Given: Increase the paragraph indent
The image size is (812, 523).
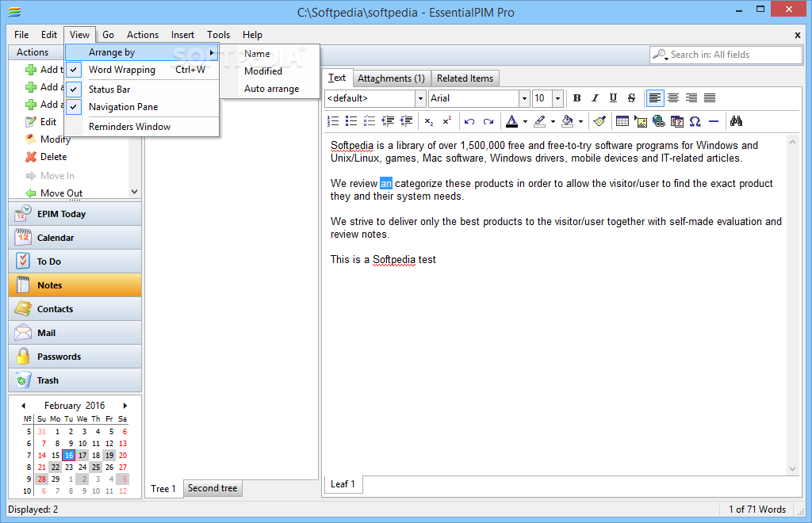Looking at the screenshot, I should click(407, 121).
